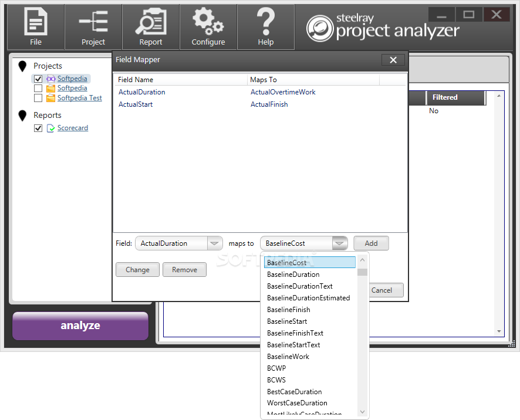
Task: Click folder icon beside second Softpedia project
Action: 50,88
